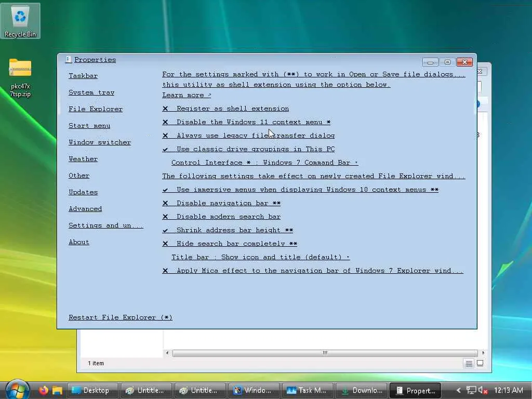Select the Weather section

[83, 159]
